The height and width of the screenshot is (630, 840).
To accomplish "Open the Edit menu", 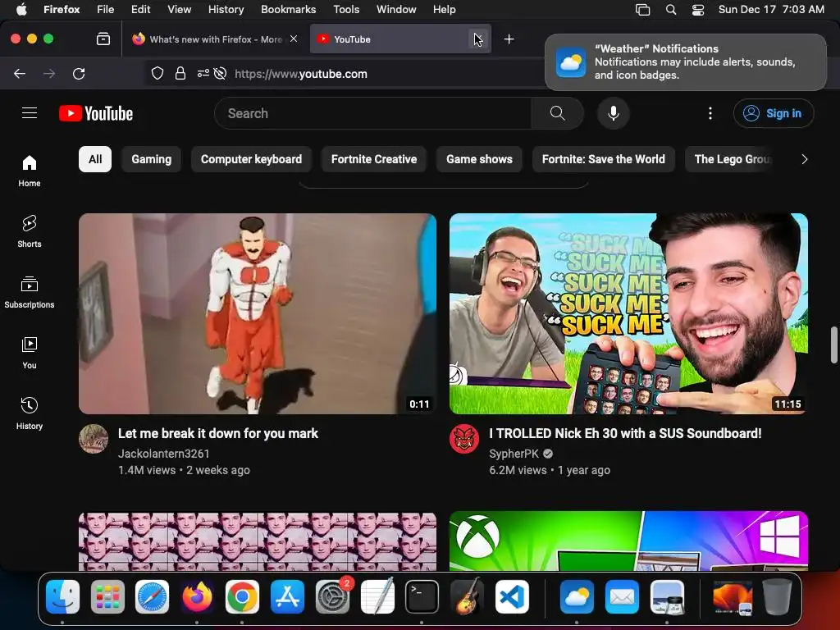I will pyautogui.click(x=140, y=10).
